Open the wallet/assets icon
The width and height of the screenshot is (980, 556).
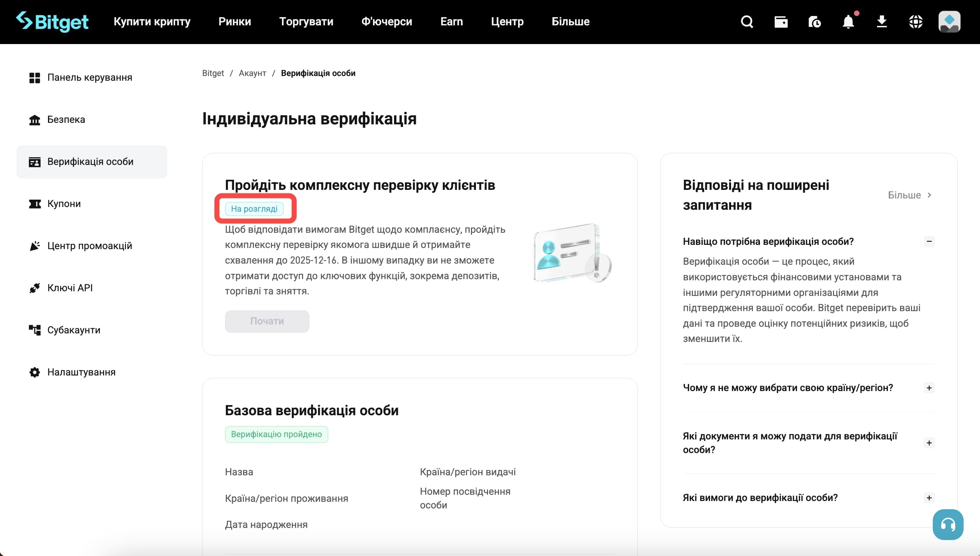point(781,21)
